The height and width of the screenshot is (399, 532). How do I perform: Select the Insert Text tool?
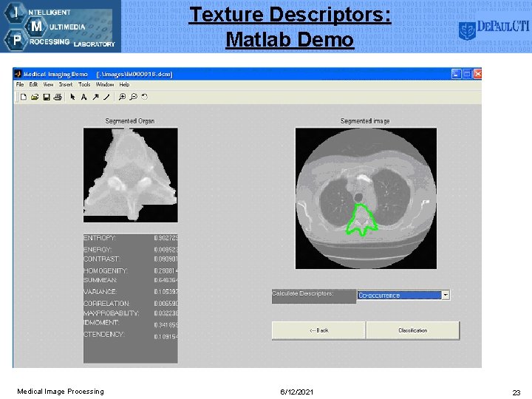click(83, 97)
